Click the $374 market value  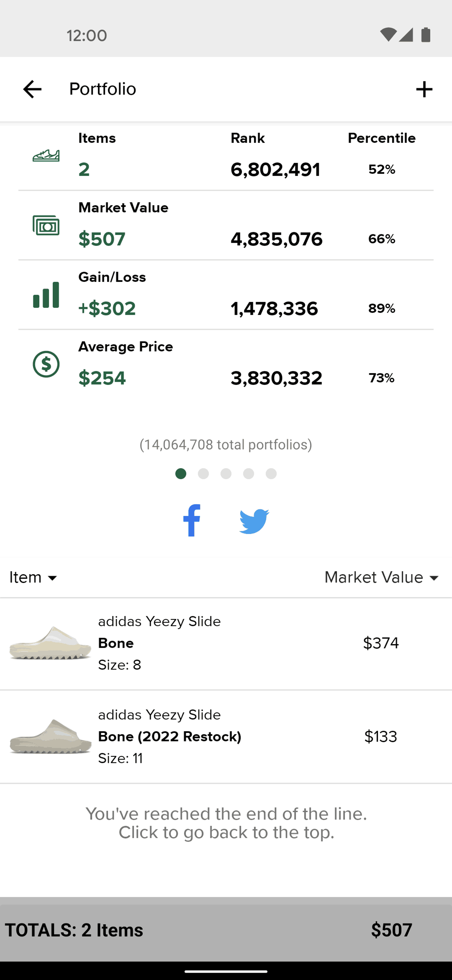[x=381, y=643]
